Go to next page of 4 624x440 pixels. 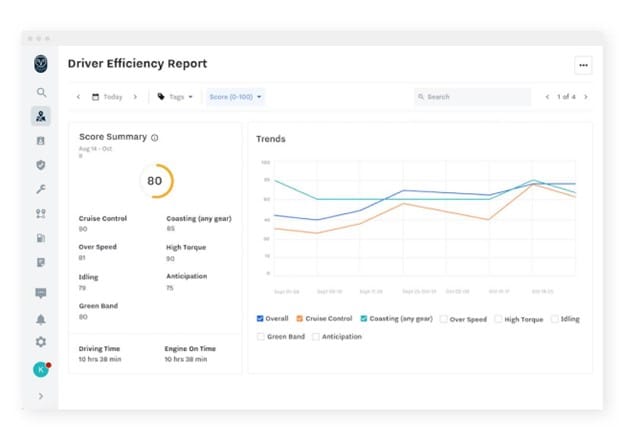click(586, 97)
